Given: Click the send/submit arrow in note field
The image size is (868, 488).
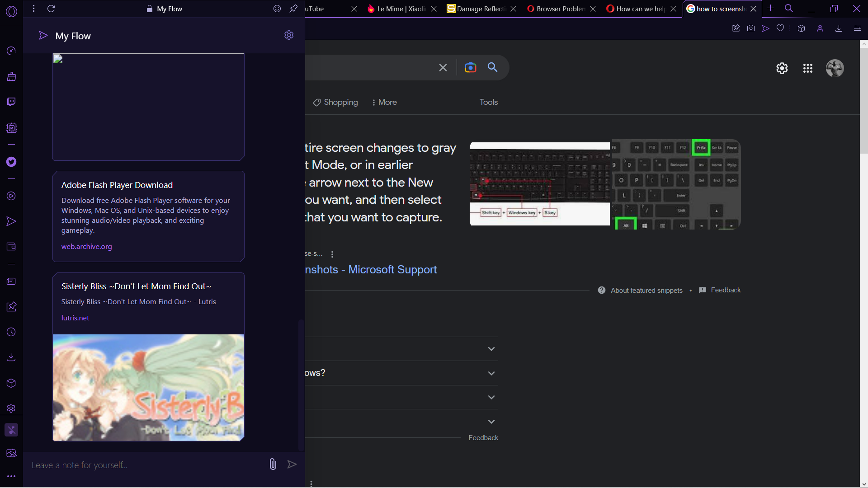Looking at the screenshot, I should [x=292, y=464].
